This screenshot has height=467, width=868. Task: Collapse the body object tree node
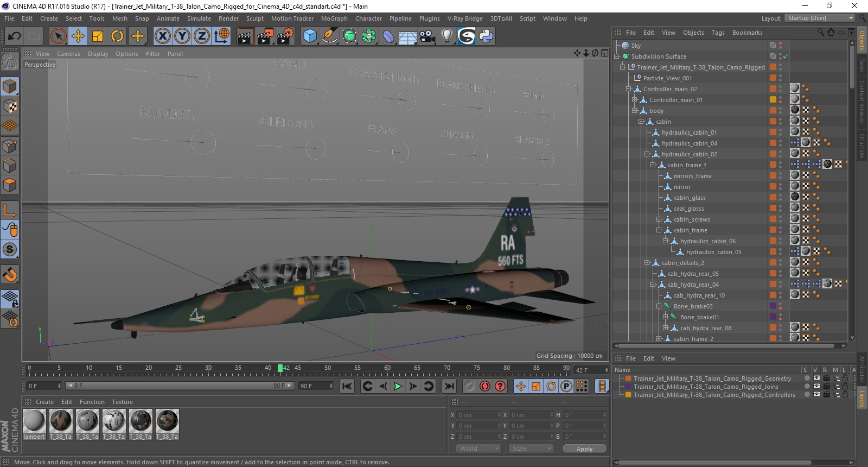pos(635,111)
